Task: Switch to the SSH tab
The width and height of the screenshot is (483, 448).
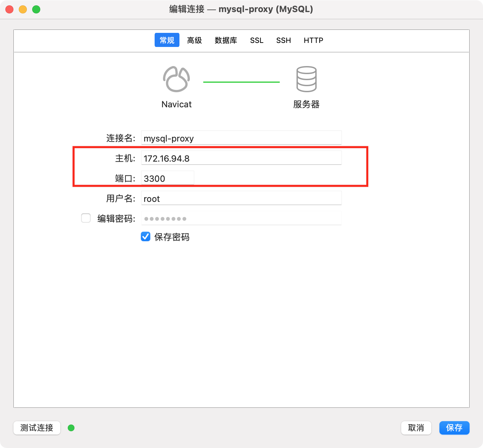Action: point(283,40)
